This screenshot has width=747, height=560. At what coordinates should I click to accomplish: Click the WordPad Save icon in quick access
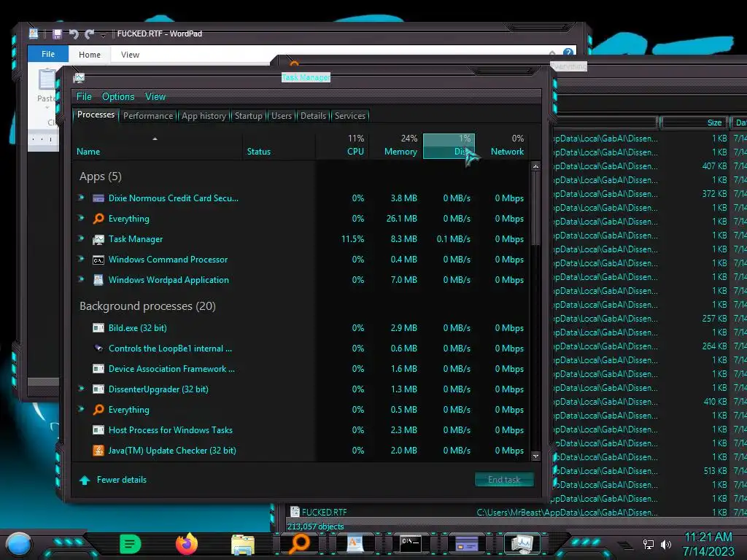(x=57, y=34)
